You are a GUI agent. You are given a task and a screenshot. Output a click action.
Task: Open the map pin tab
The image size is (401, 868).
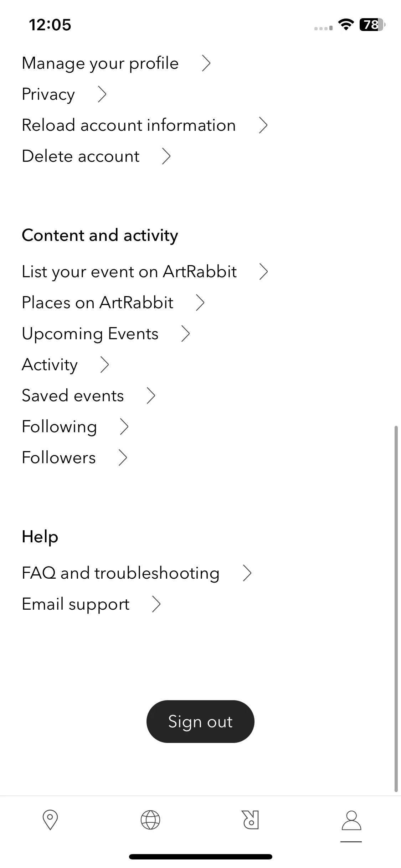(x=50, y=820)
